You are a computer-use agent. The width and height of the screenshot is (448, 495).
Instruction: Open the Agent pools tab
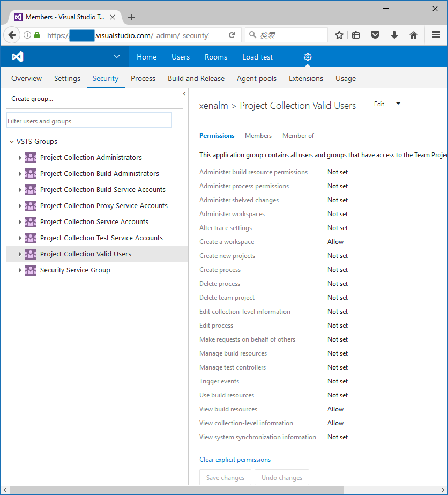click(257, 78)
